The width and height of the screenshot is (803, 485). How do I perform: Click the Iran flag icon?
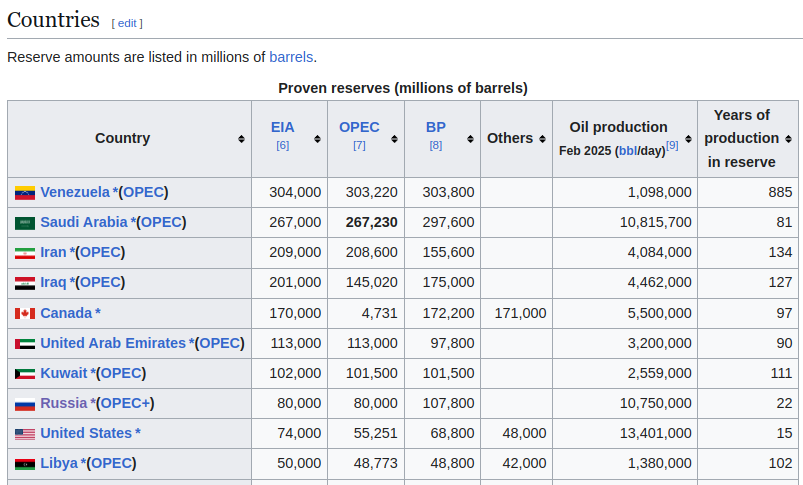pyautogui.click(x=25, y=253)
